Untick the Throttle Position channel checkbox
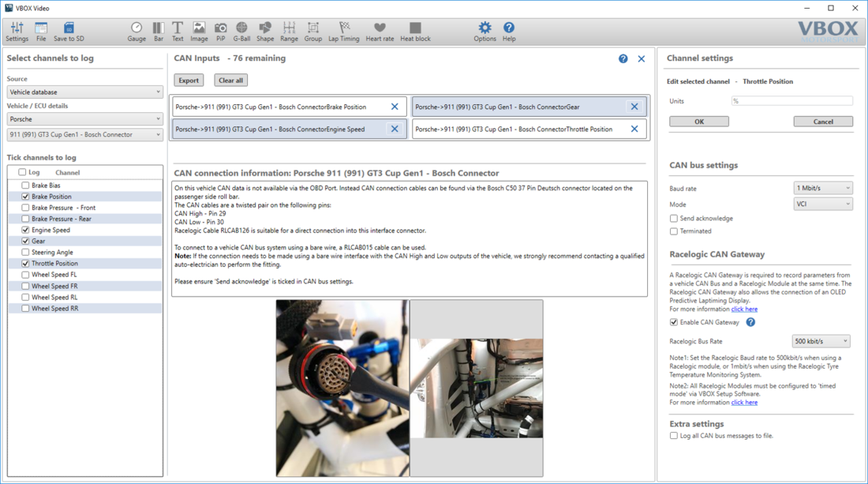868x484 pixels. pyautogui.click(x=25, y=264)
